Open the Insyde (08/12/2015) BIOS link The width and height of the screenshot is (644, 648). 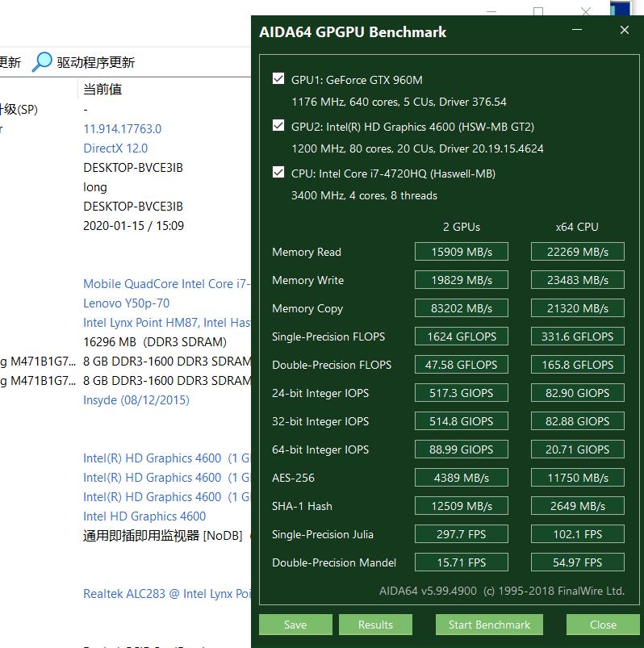[136, 400]
